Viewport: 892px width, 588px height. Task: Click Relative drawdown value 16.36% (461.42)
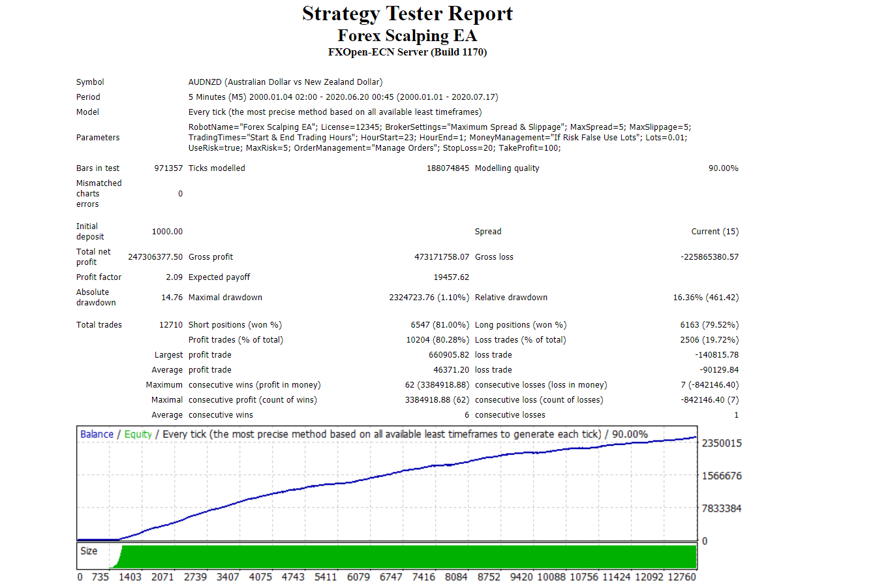pyautogui.click(x=706, y=298)
